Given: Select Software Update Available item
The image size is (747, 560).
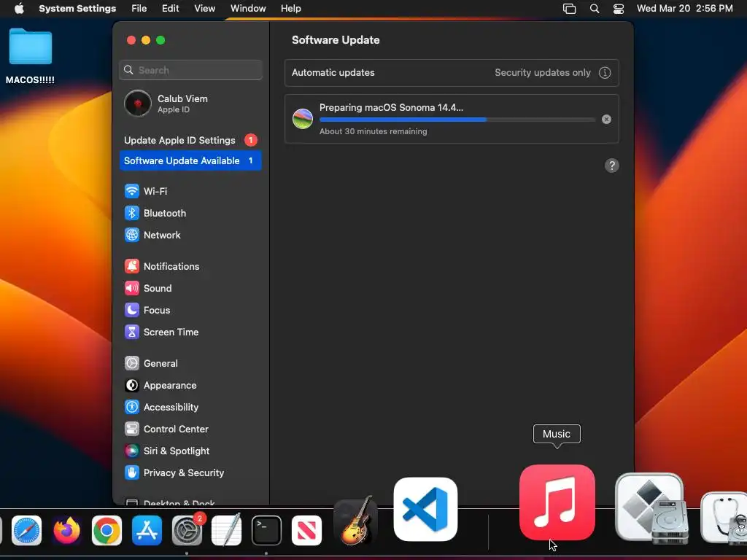Looking at the screenshot, I should pos(190,161).
